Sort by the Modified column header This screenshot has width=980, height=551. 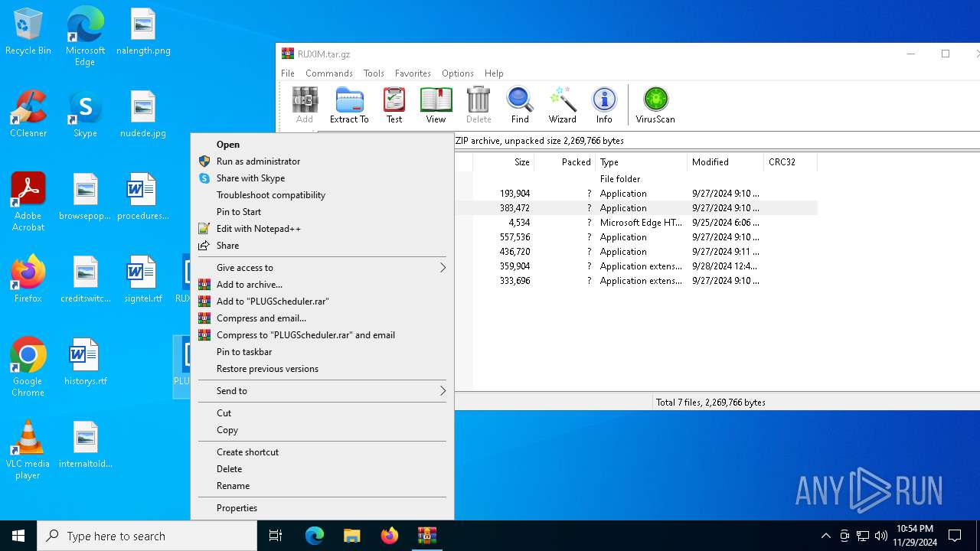(x=725, y=162)
